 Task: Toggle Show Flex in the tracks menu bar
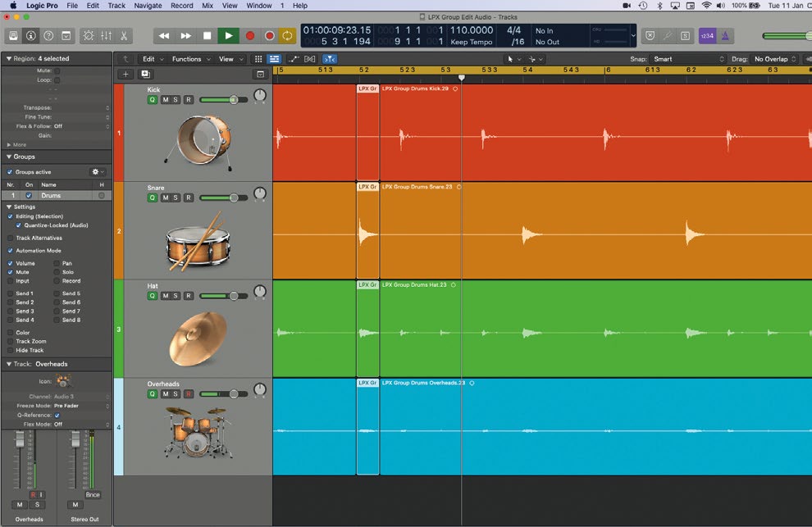tap(310, 59)
